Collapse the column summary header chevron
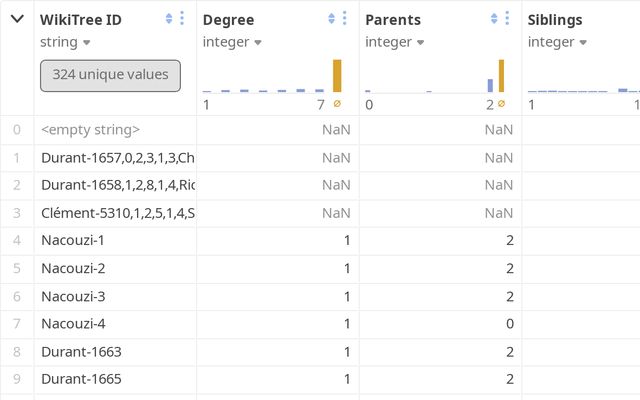Viewport: 640px width, 400px height. (x=17, y=19)
